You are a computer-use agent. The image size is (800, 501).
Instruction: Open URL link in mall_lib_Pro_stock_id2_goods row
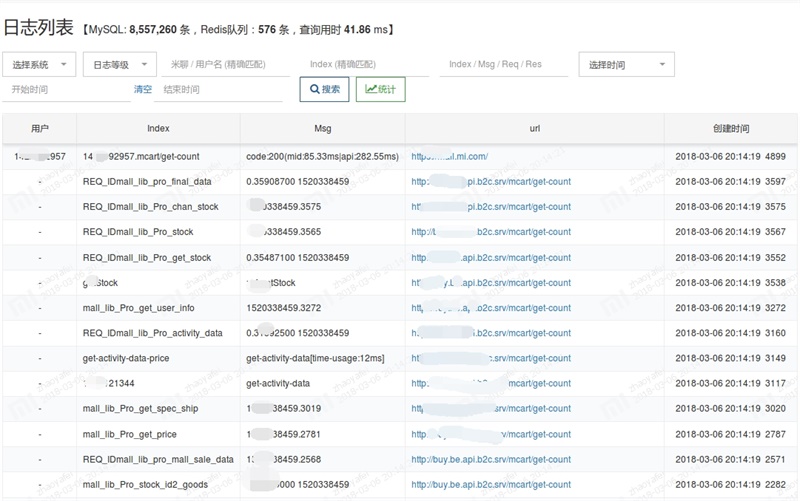491,484
